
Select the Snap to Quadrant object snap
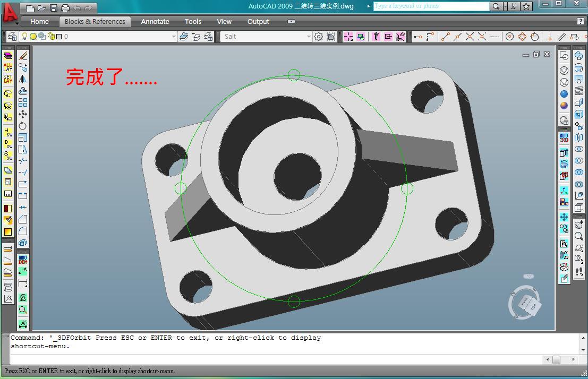pyautogui.click(x=522, y=37)
